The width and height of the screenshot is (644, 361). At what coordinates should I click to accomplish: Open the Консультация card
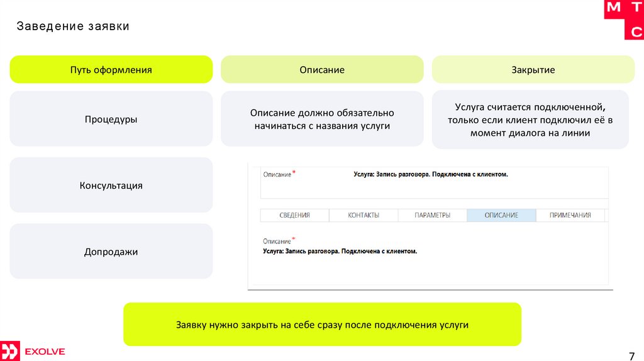coord(111,185)
